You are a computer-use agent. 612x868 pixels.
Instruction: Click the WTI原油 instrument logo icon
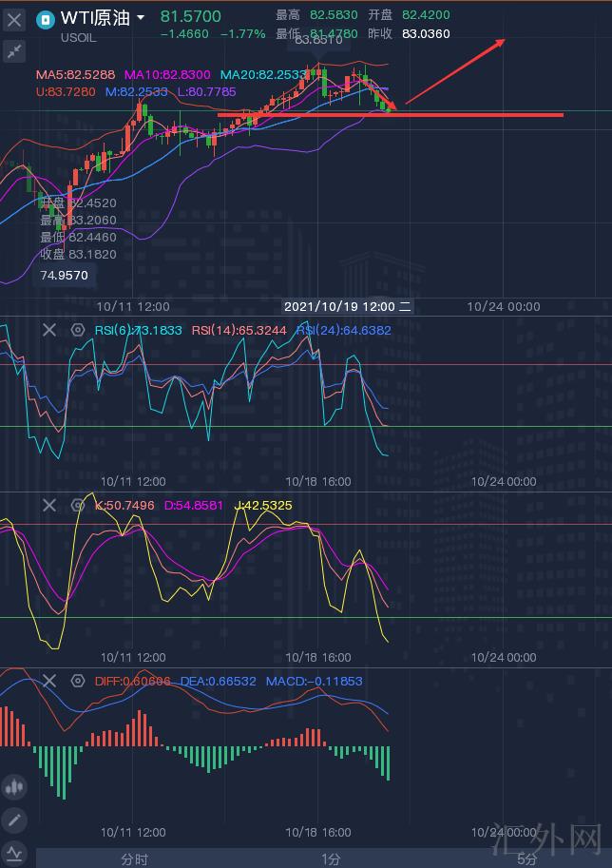click(x=45, y=18)
